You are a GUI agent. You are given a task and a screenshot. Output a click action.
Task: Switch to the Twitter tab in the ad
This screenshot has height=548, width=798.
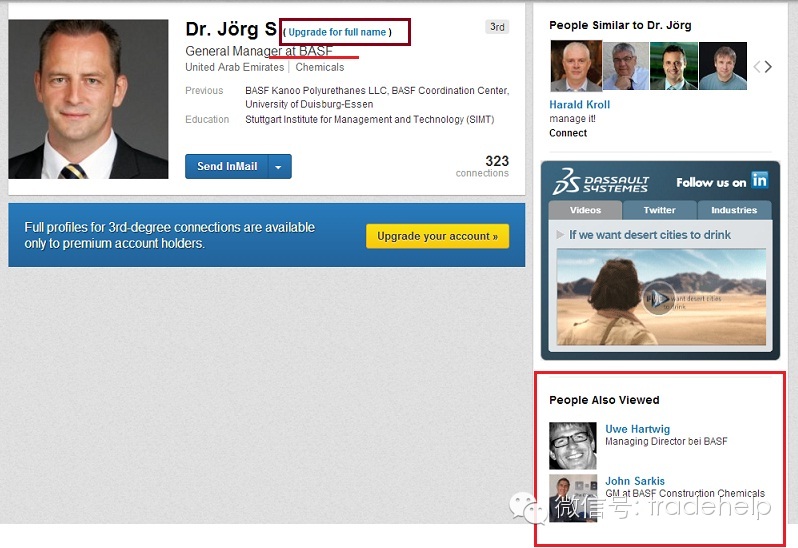[x=659, y=210]
